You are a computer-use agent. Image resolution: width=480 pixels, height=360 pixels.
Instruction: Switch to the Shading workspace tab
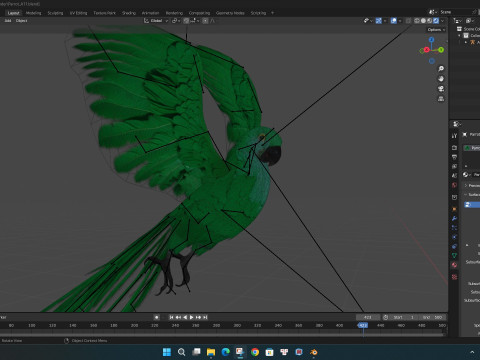click(x=129, y=13)
